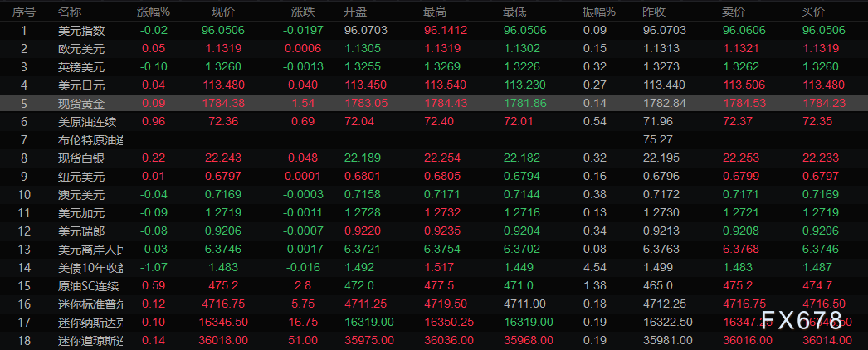868x350 pixels.
Task: Sort by the 振幅% column header
Action: [x=598, y=12]
